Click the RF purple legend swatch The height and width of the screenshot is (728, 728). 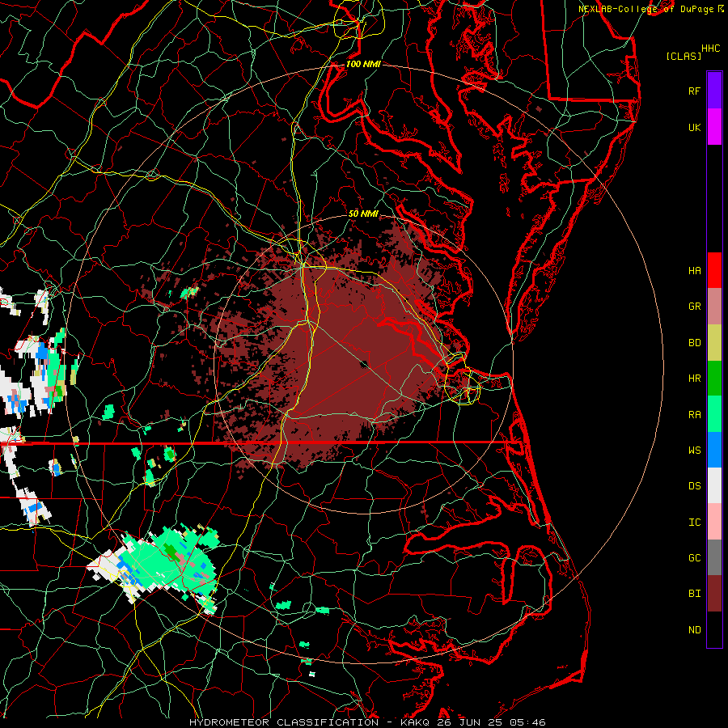714,91
